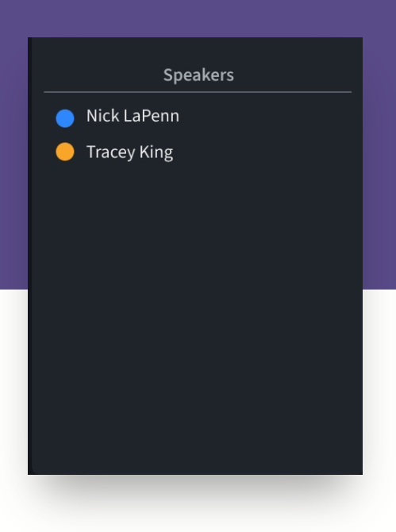
Task: Click the first name Nick
Action: 102,116
